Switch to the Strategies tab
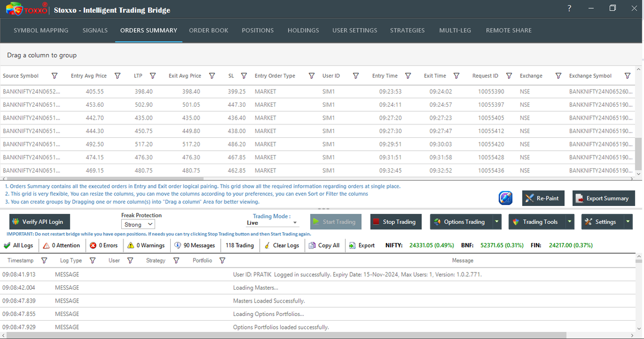The height and width of the screenshot is (339, 644). [x=407, y=30]
